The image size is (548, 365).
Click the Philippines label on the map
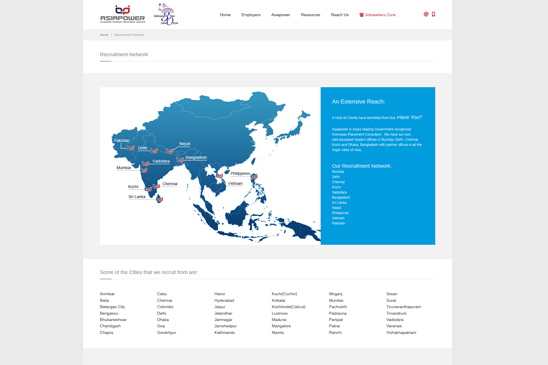pyautogui.click(x=240, y=173)
